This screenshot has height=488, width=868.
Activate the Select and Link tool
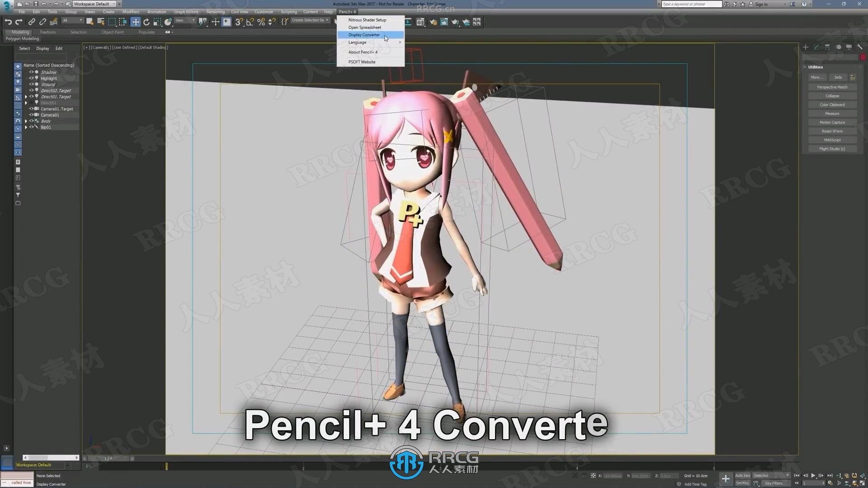32,22
